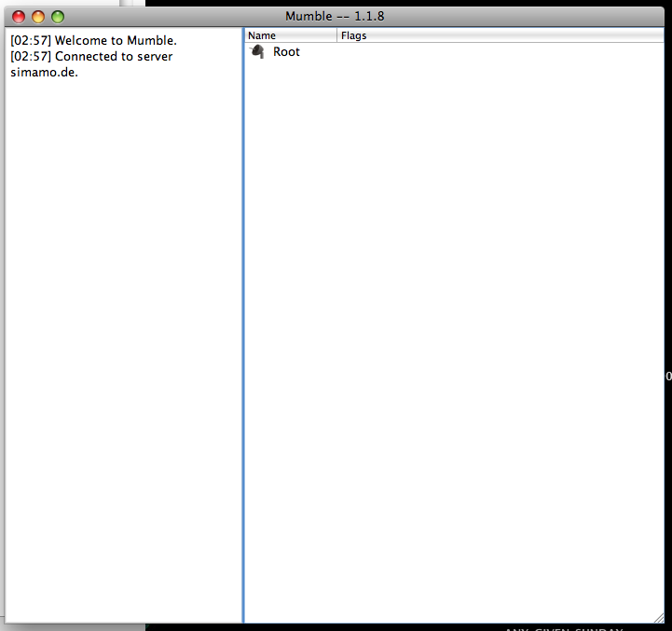Click the Root channel label
Image resolution: width=672 pixels, height=631 pixels.
286,52
